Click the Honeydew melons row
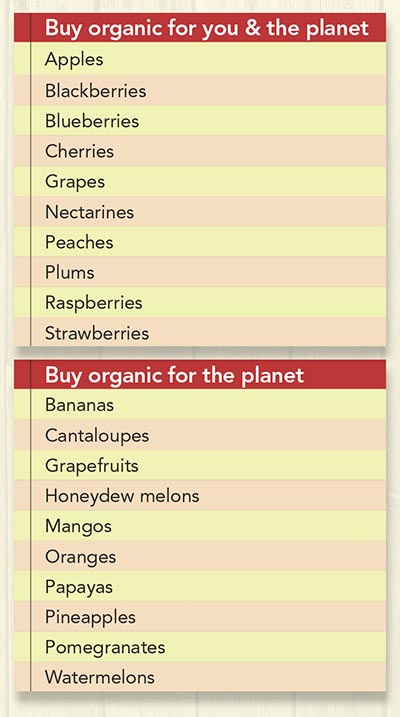This screenshot has height=717, width=400. click(x=200, y=496)
